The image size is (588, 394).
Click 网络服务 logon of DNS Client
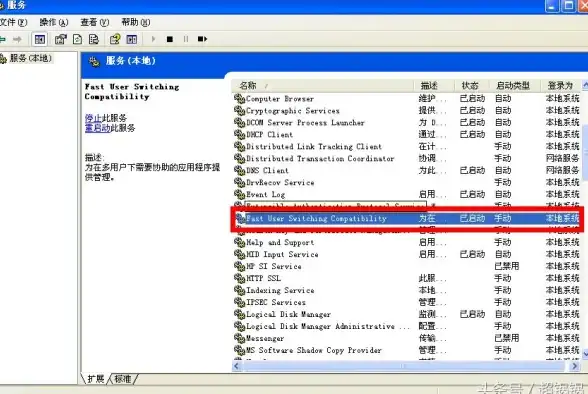pos(562,171)
